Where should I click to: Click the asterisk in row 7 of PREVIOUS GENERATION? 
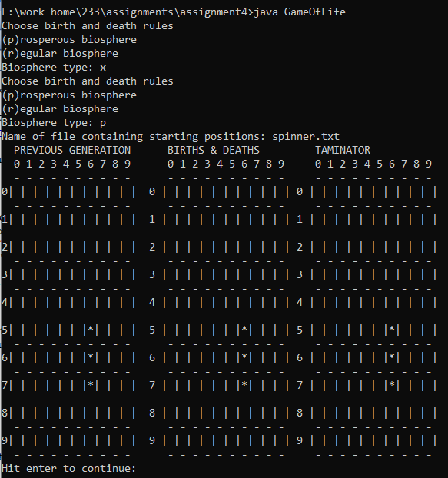[91, 384]
